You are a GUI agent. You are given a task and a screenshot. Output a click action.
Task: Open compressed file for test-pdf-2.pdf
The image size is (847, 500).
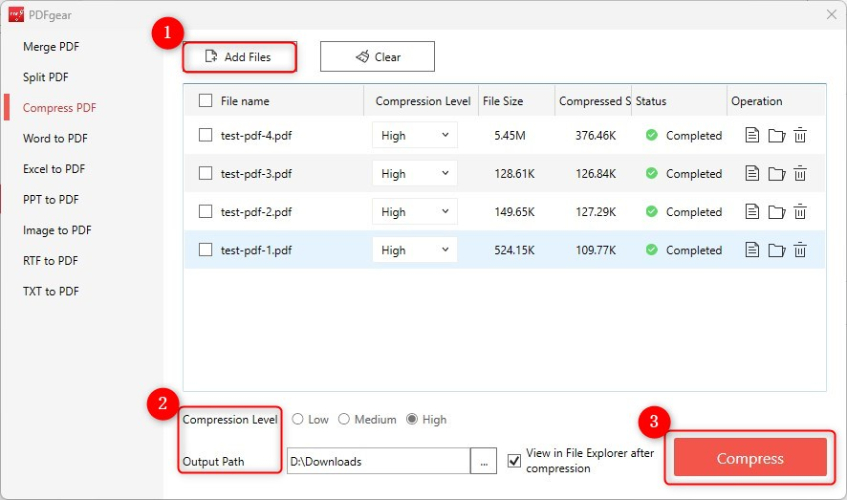(752, 212)
